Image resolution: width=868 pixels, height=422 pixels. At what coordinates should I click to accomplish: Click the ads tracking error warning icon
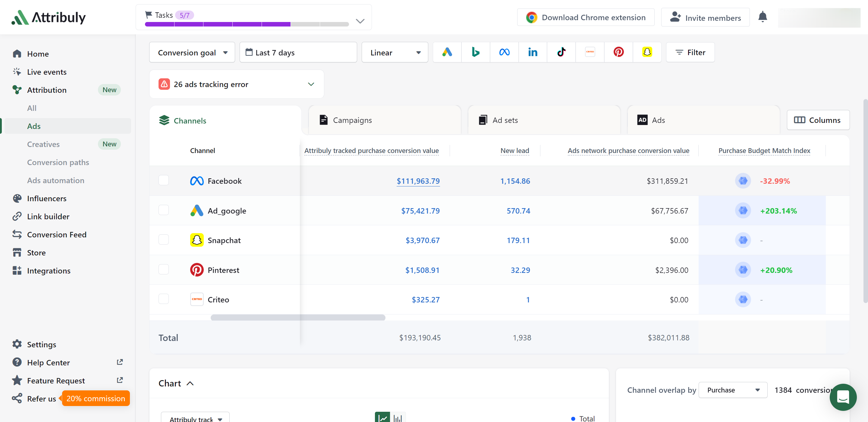pyautogui.click(x=164, y=84)
